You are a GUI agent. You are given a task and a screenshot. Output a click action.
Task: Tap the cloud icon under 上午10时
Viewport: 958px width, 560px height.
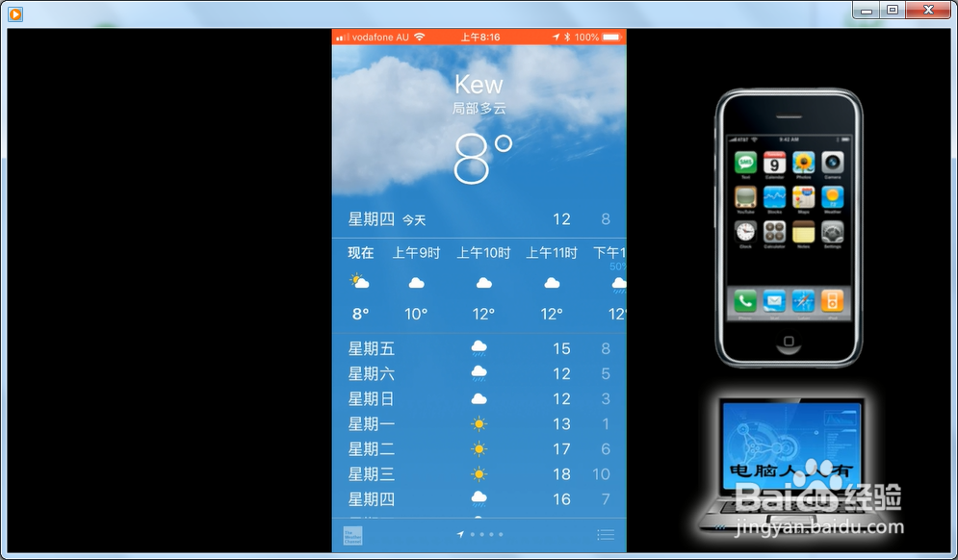pyautogui.click(x=484, y=283)
